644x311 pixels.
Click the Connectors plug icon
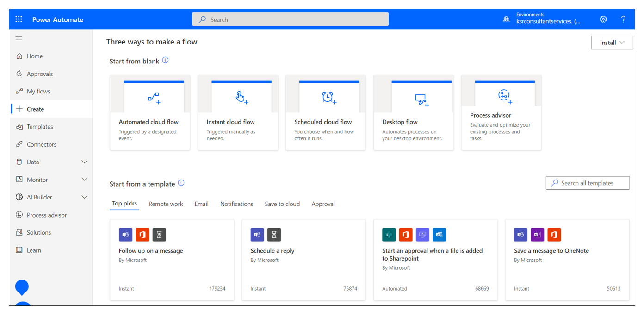pyautogui.click(x=19, y=144)
